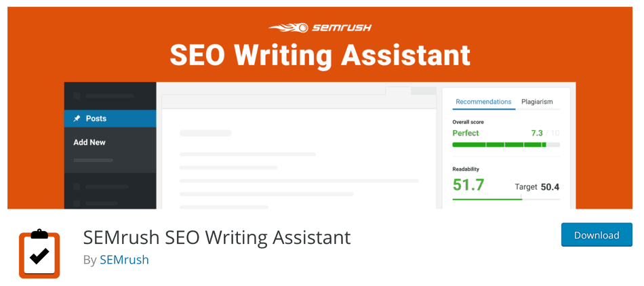This screenshot has height=286, width=644.
Task: Switch to the Plagiarism tab
Action: pyautogui.click(x=537, y=102)
